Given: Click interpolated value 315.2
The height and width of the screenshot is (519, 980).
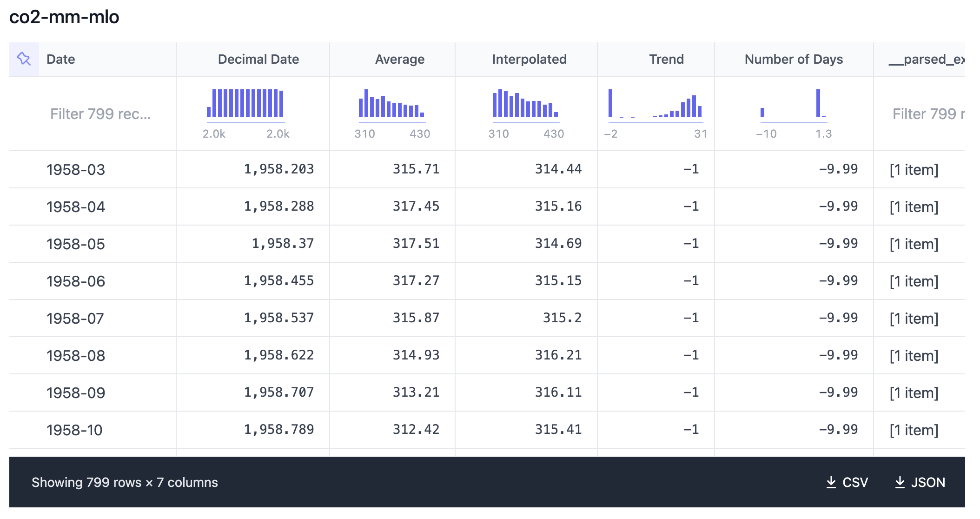Looking at the screenshot, I should [563, 318].
